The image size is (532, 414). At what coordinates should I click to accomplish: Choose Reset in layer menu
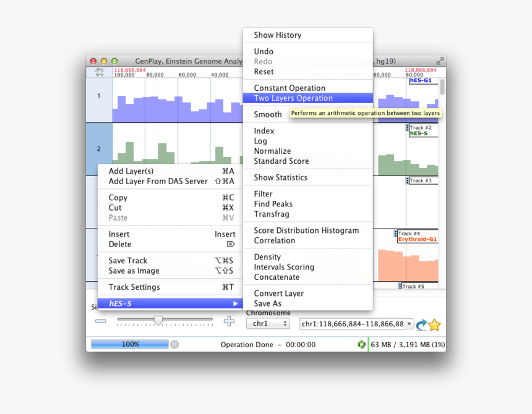pos(307,72)
